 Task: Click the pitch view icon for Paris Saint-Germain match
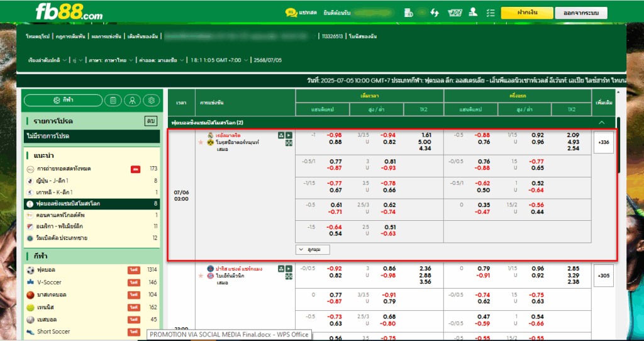[x=289, y=276]
